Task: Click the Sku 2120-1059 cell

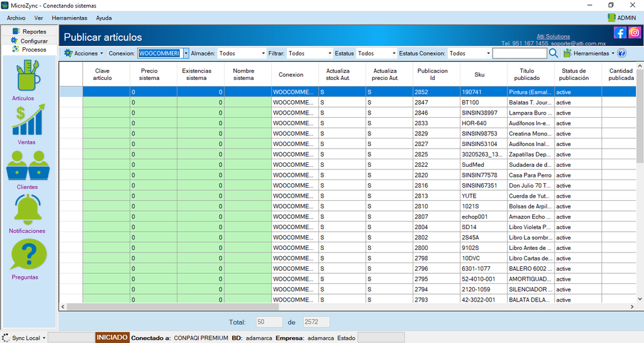Action: (x=484, y=289)
